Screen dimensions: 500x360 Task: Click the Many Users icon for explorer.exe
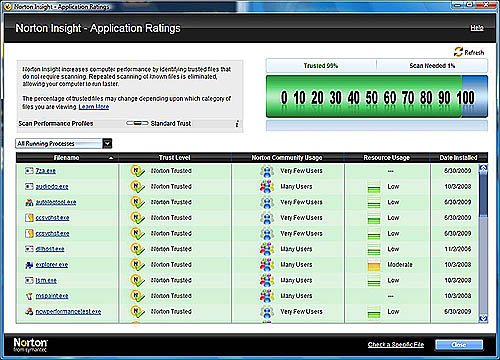(267, 265)
